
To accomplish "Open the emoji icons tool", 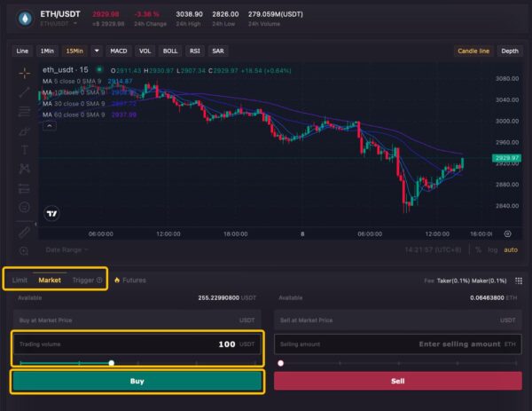I will 25,207.
